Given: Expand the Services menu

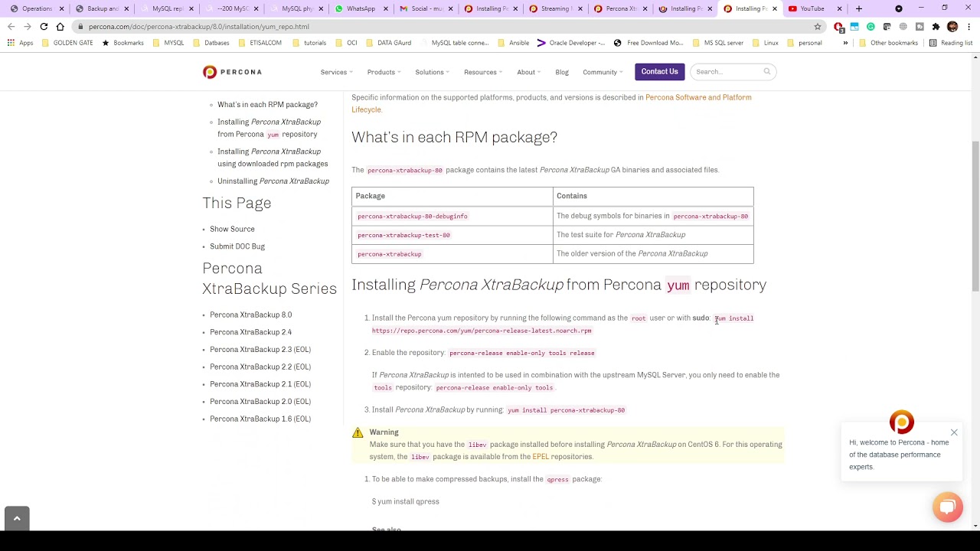Looking at the screenshot, I should tap(336, 72).
